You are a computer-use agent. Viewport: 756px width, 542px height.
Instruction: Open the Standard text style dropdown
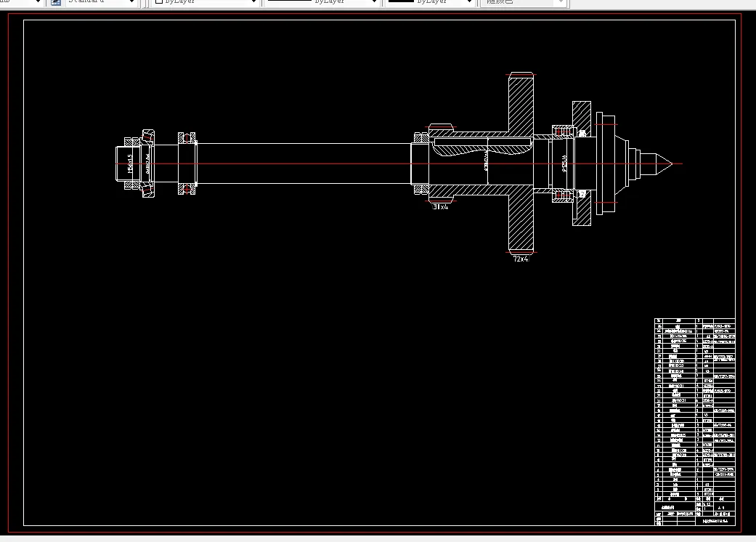pyautogui.click(x=101, y=2)
